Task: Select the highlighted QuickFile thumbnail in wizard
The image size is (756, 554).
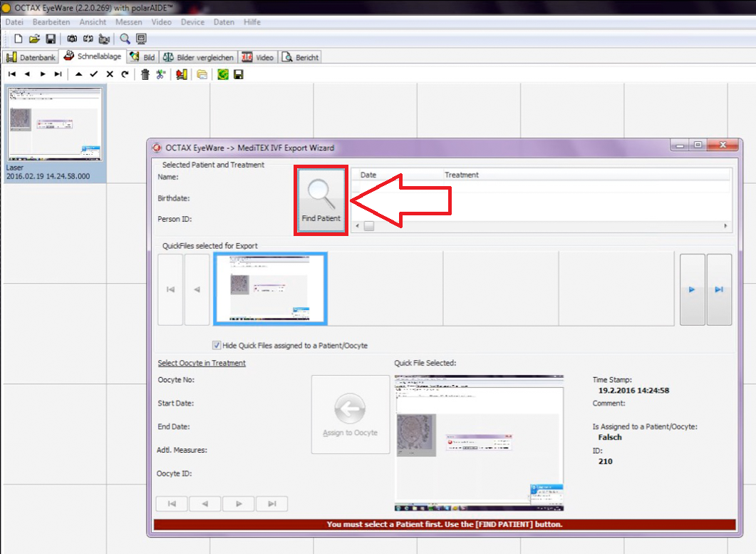Action: (x=271, y=289)
